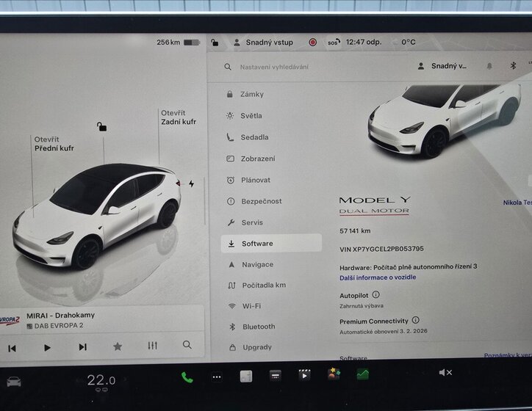The image size is (532, 411).
Task: Open the Bezpečnost settings menu
Action: 254,201
